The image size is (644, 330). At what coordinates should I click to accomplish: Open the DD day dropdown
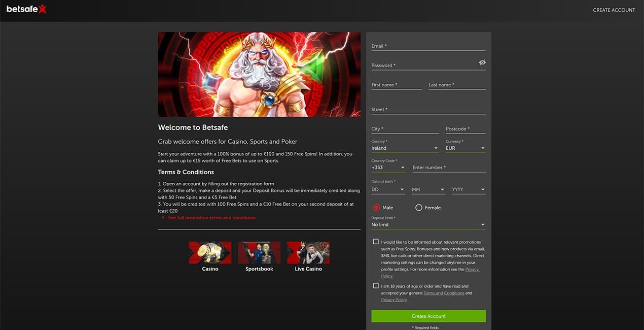point(388,189)
